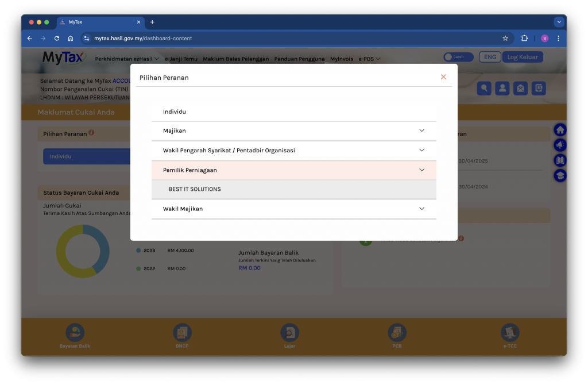This screenshot has height=384, width=588.
Task: Open the MyInvois menu item
Action: [x=342, y=59]
